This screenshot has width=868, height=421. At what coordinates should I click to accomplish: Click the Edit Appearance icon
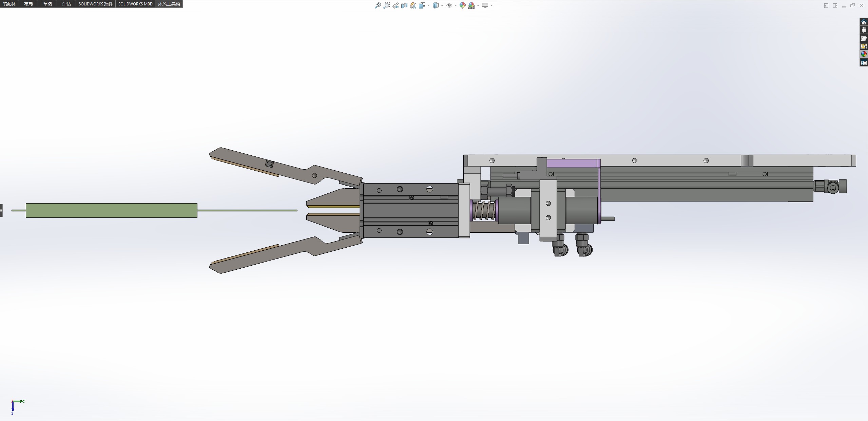(x=462, y=5)
